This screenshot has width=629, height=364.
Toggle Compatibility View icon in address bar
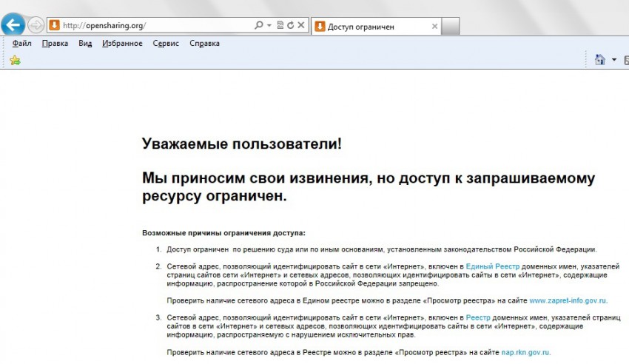pyautogui.click(x=281, y=26)
